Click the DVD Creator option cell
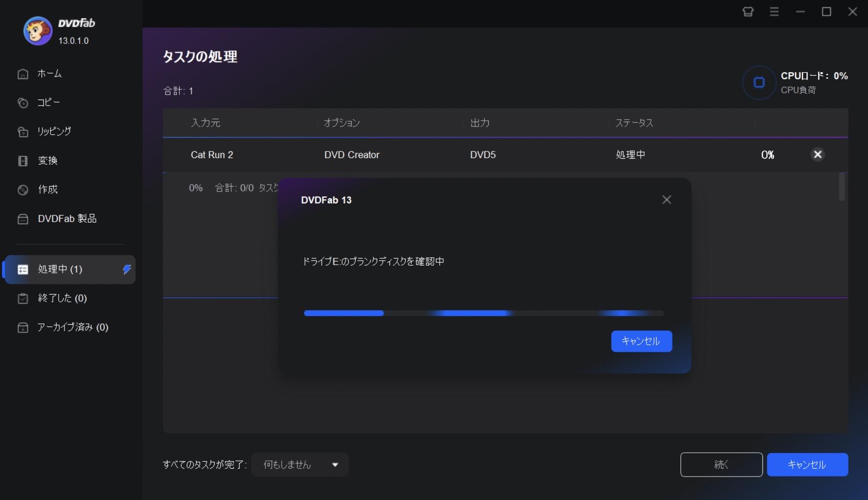Image resolution: width=868 pixels, height=500 pixels. [x=352, y=155]
